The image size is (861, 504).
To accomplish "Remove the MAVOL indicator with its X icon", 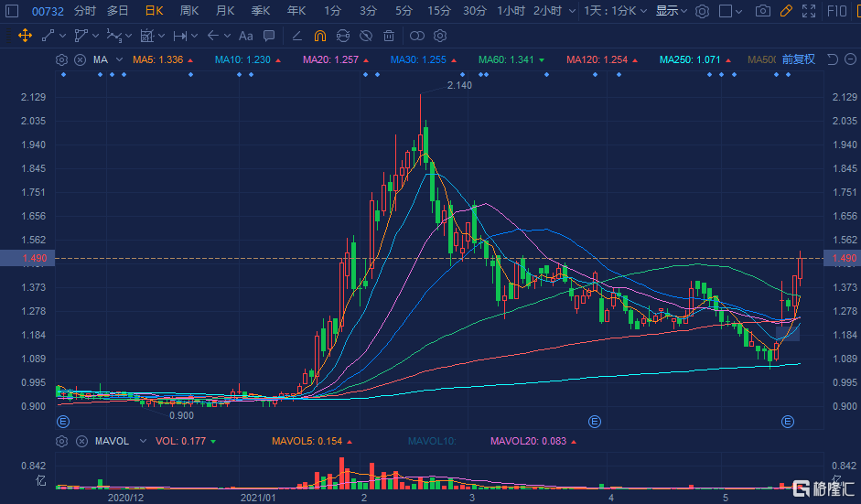I will [80, 441].
